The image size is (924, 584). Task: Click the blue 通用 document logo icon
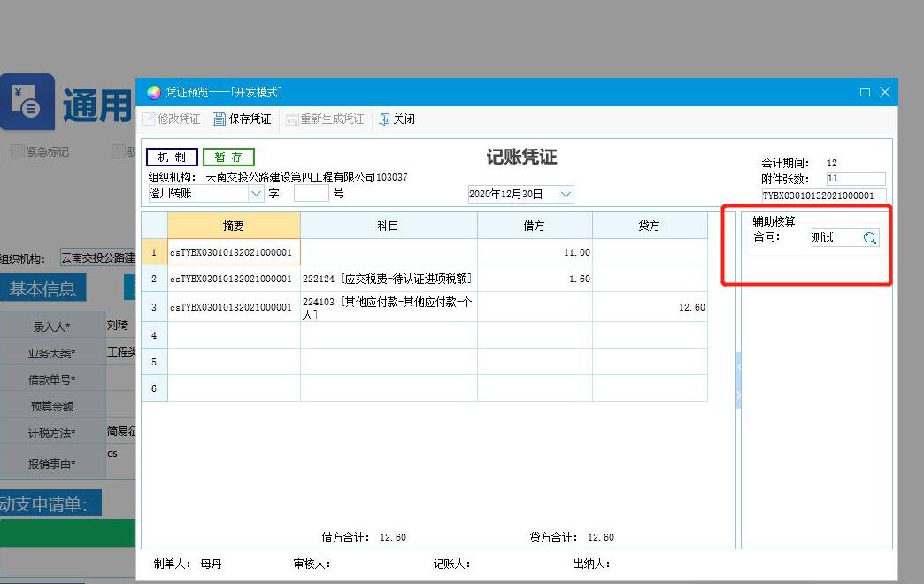click(x=27, y=102)
